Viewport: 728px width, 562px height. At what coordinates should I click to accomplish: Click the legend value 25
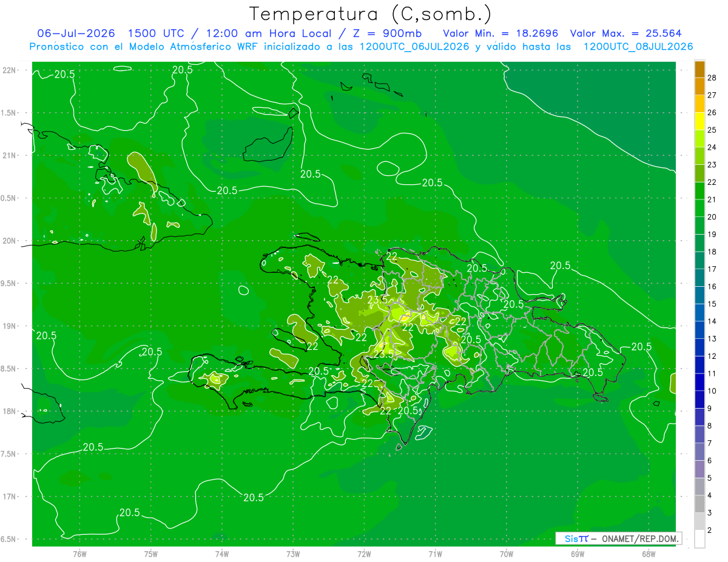click(x=712, y=130)
